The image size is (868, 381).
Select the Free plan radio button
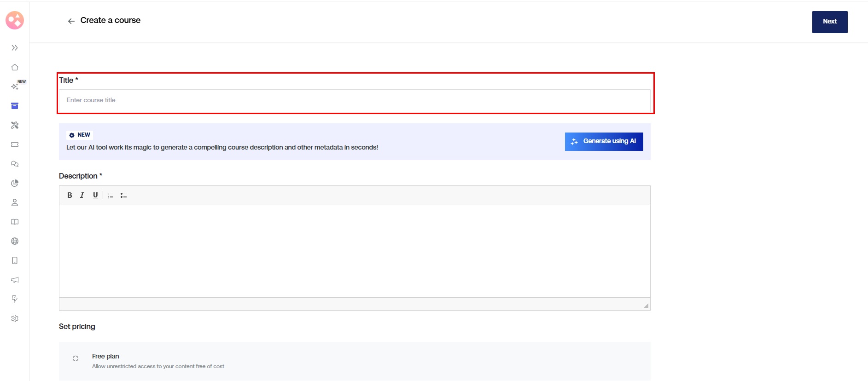[x=76, y=358]
